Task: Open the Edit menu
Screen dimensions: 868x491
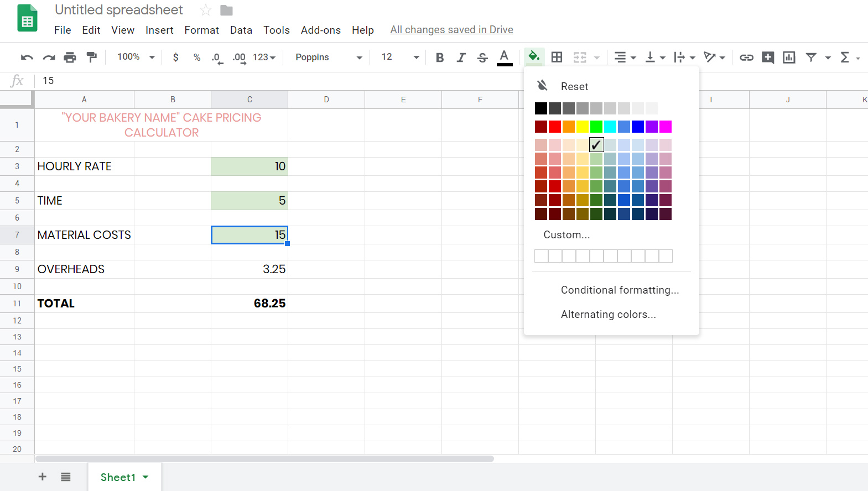Action: pos(91,30)
